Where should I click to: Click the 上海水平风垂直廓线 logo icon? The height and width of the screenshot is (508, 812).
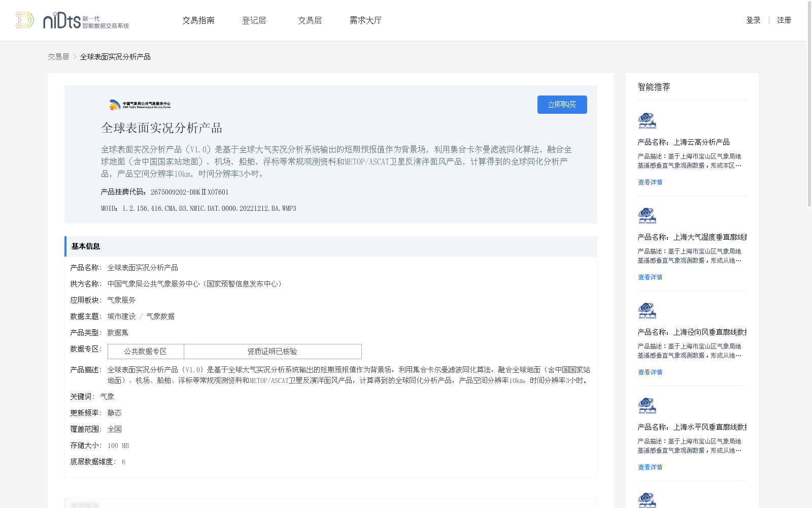[647, 406]
